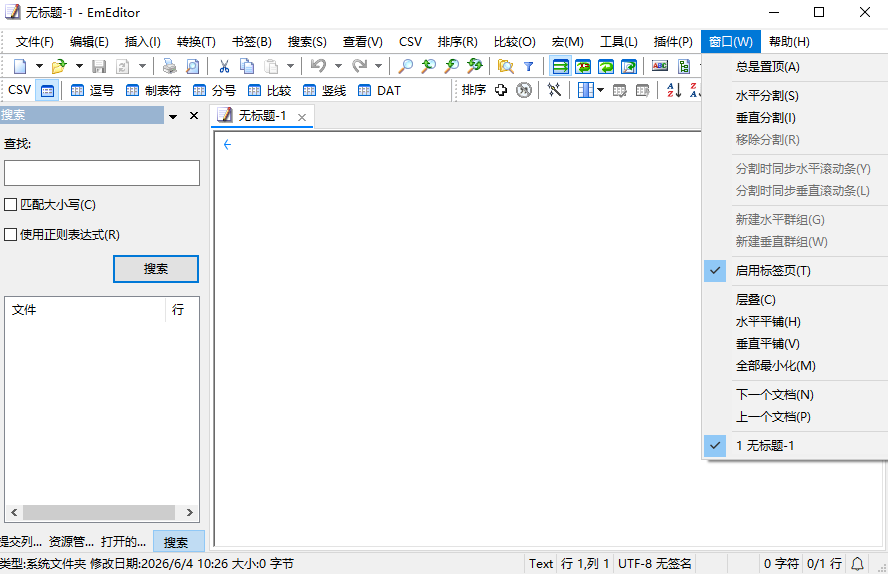Uncheck 启用标签页(T) in window menu
888x574 pixels.
pos(795,271)
